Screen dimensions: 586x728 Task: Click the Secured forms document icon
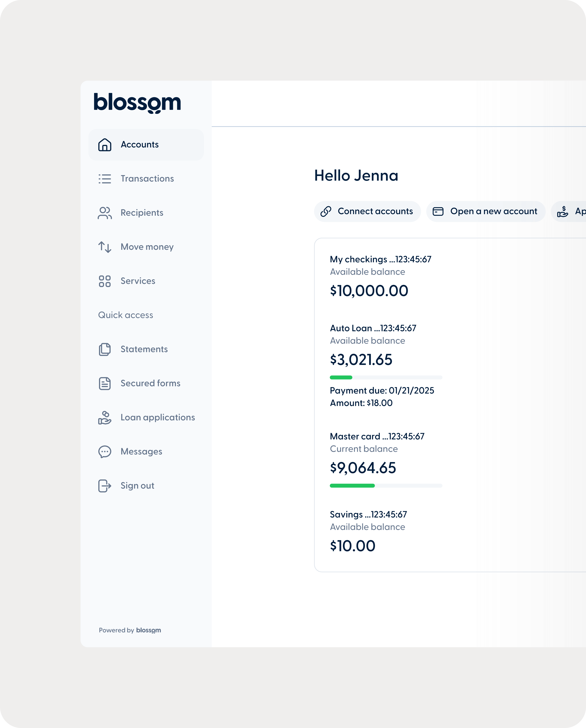point(105,384)
